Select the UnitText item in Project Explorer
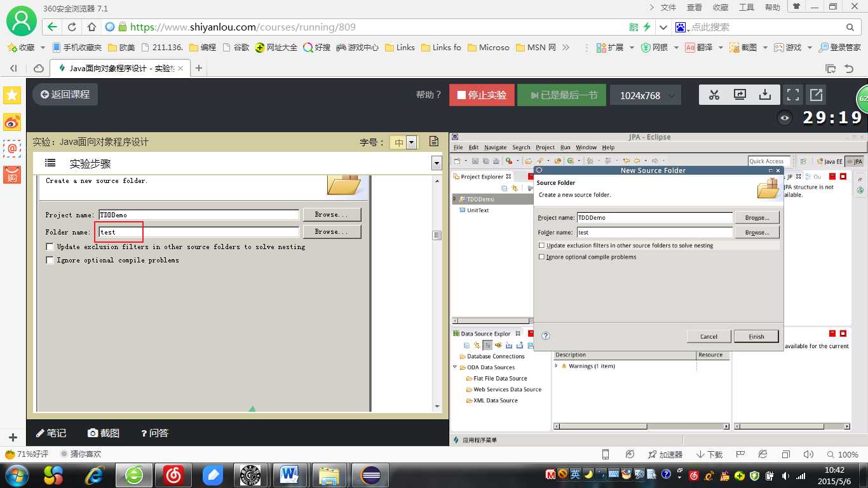This screenshot has height=488, width=868. pyautogui.click(x=473, y=210)
